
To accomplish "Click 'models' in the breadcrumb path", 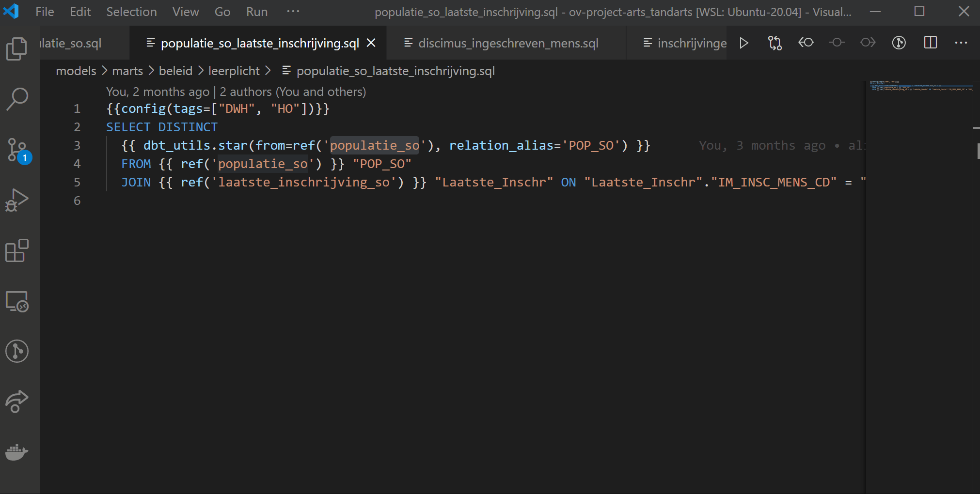I will 76,71.
